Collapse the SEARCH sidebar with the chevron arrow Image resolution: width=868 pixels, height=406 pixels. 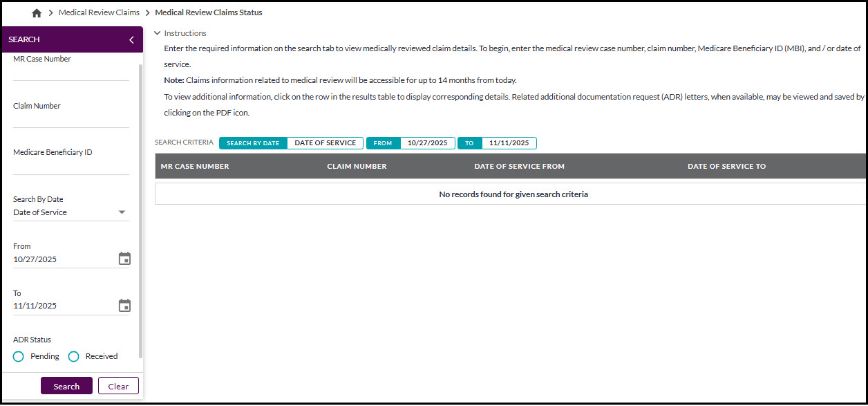[131, 39]
